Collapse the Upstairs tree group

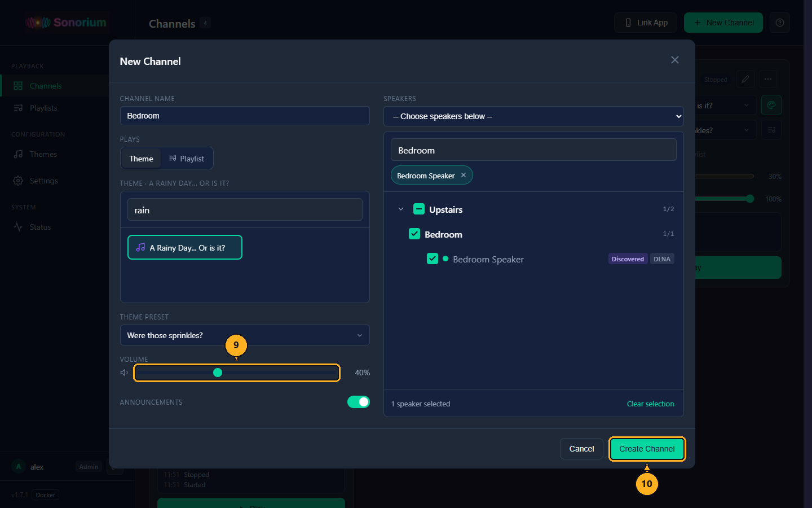(x=401, y=209)
